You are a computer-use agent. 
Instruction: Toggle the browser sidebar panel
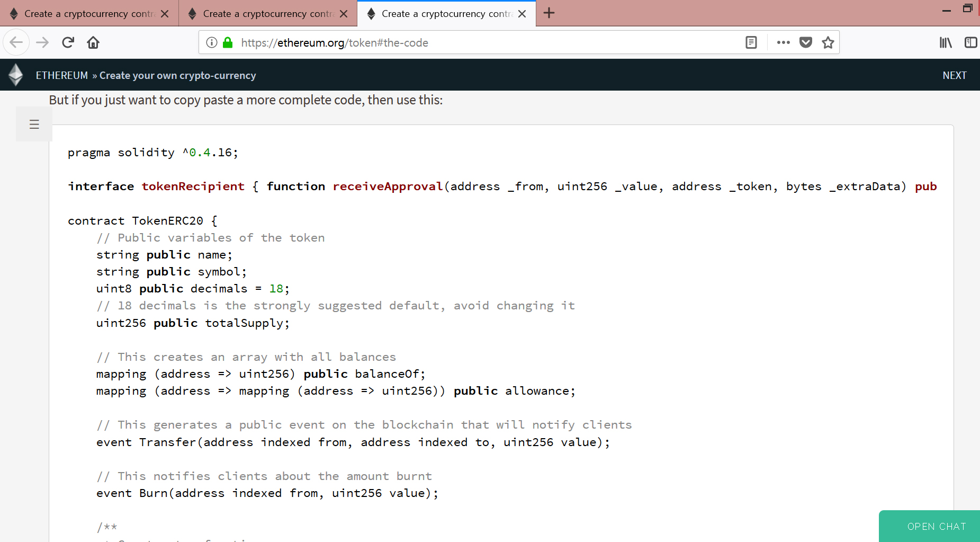click(x=970, y=42)
